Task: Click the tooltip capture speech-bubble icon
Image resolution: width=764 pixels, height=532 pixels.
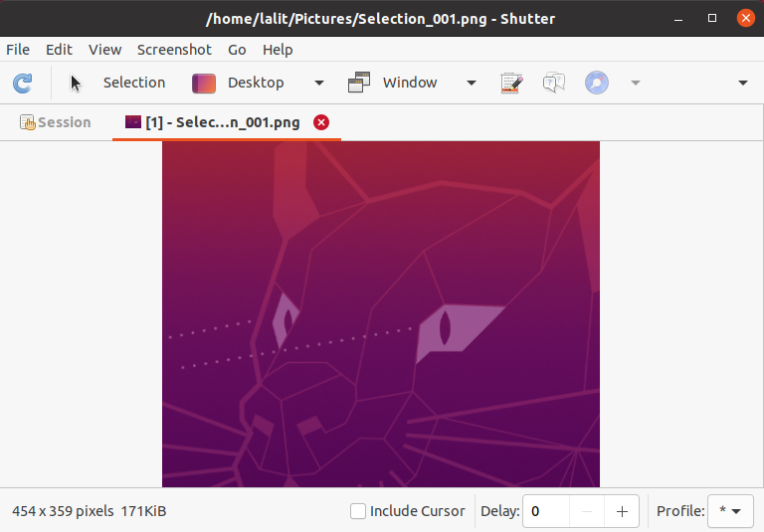Action: pyautogui.click(x=554, y=83)
